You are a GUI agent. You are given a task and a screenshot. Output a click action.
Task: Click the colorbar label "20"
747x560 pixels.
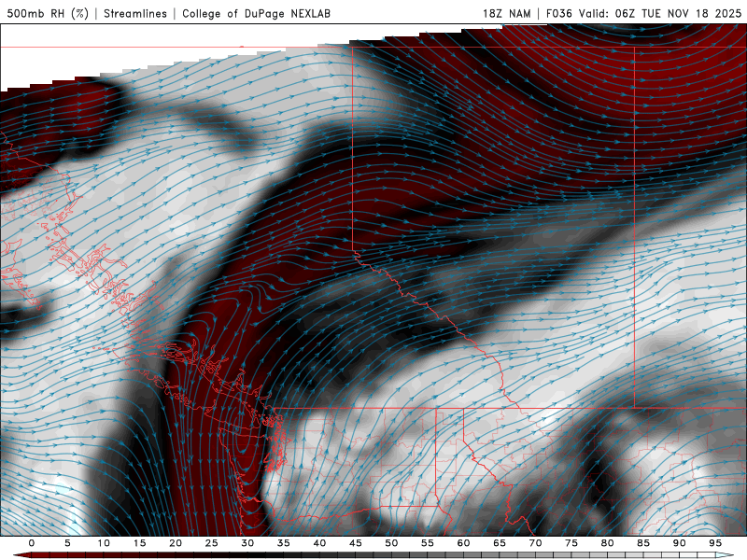(x=176, y=543)
